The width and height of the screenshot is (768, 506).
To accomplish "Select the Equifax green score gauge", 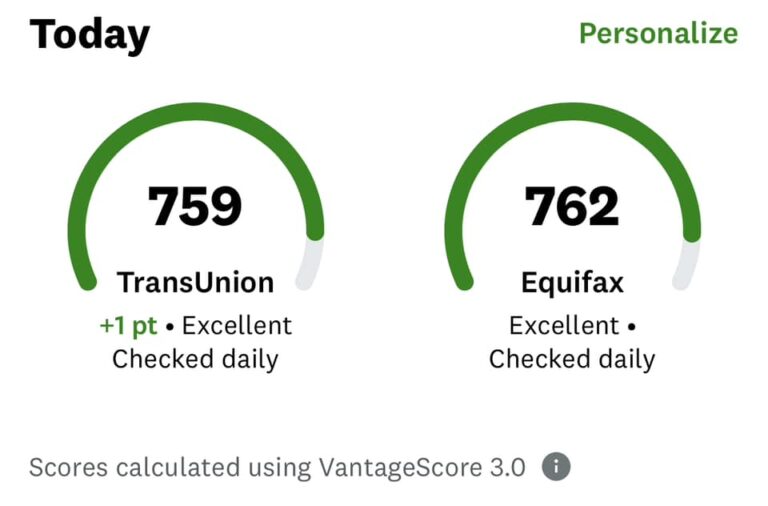I will pos(573,112).
